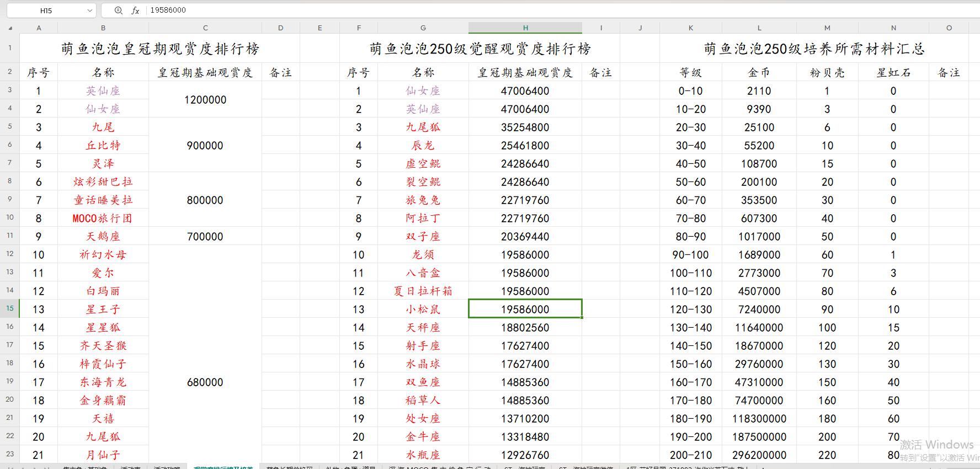Screen dimensions: 980x469
Task: Click the 备注 header in column O
Action: (949, 72)
